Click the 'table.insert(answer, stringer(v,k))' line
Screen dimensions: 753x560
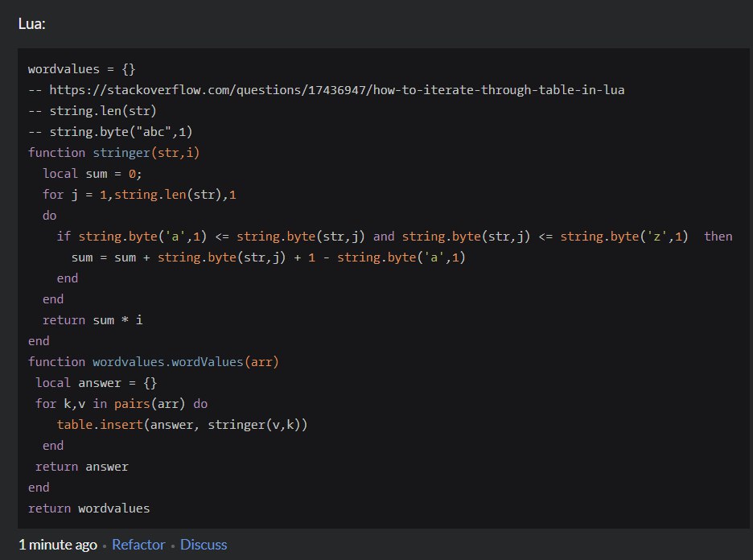(x=182, y=425)
